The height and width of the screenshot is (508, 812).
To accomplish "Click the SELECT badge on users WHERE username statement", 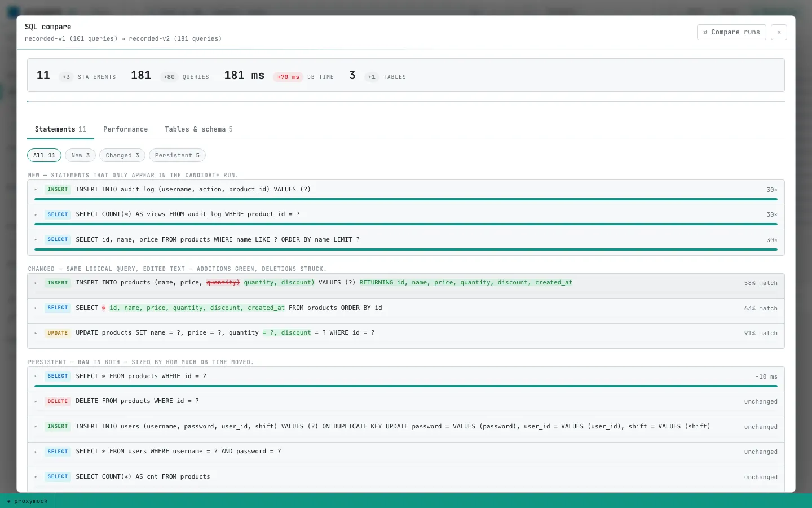I will [x=58, y=452].
